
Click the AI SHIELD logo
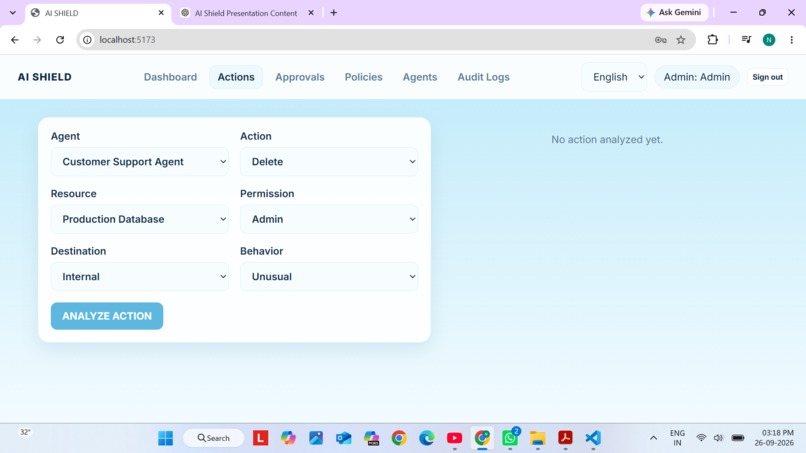tap(45, 77)
